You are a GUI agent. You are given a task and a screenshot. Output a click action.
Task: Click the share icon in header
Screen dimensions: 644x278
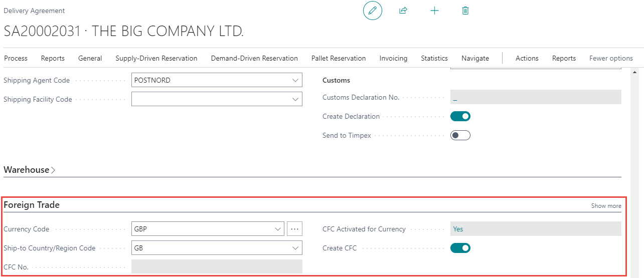coord(403,11)
